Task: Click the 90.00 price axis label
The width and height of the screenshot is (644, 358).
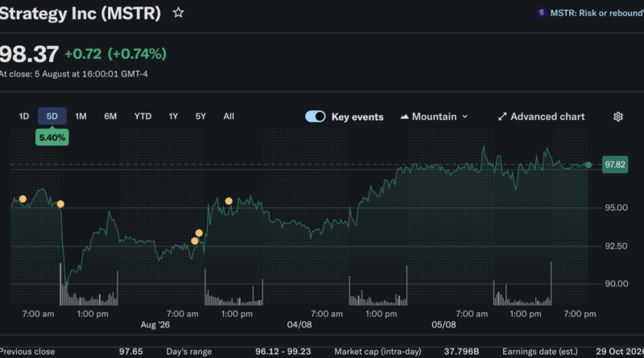Action: pos(616,284)
